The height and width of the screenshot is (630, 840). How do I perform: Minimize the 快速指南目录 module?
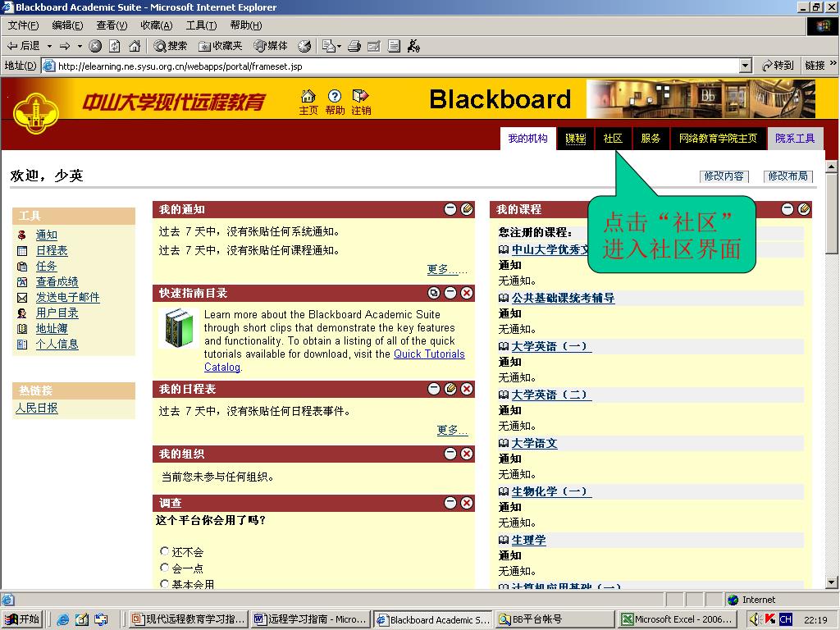point(450,293)
